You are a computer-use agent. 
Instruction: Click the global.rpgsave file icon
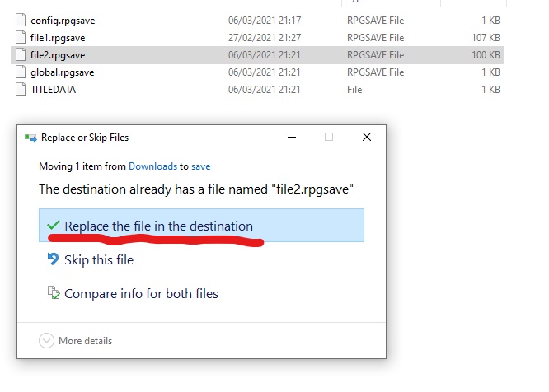point(22,72)
